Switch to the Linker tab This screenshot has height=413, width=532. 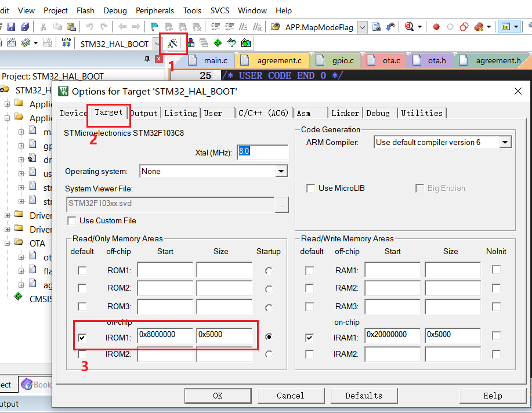pos(345,113)
